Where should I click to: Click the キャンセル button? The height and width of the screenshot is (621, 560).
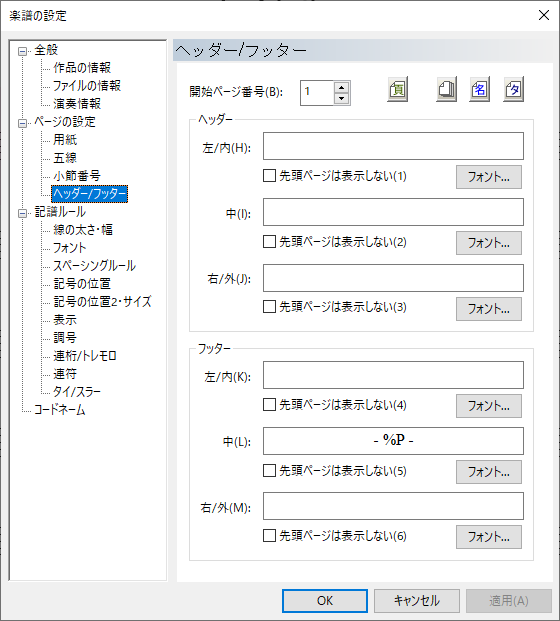tap(417, 601)
